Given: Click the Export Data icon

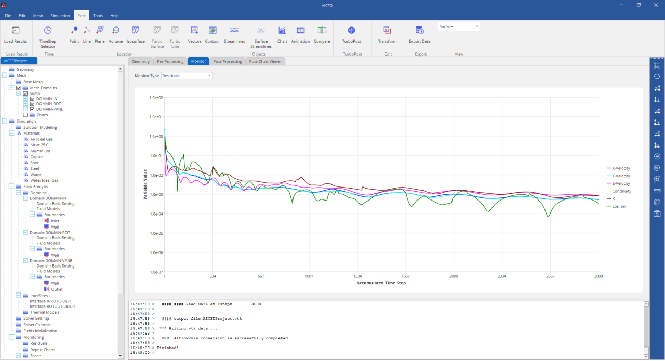Looking at the screenshot, I should (419, 30).
